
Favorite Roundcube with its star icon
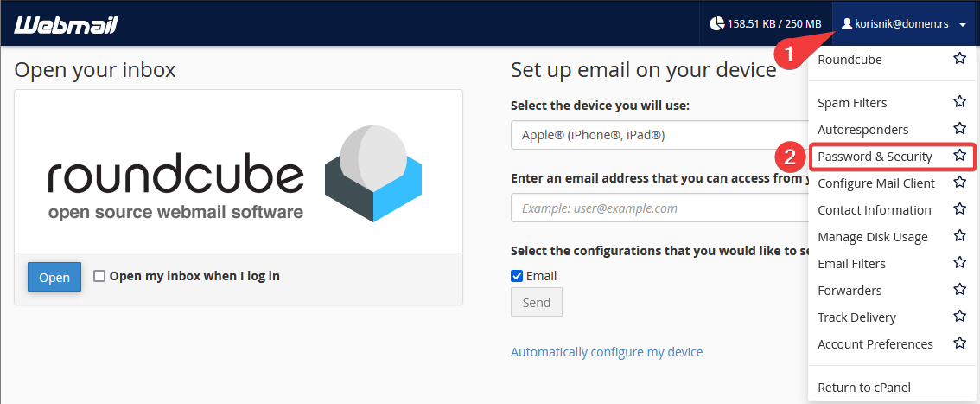(959, 59)
